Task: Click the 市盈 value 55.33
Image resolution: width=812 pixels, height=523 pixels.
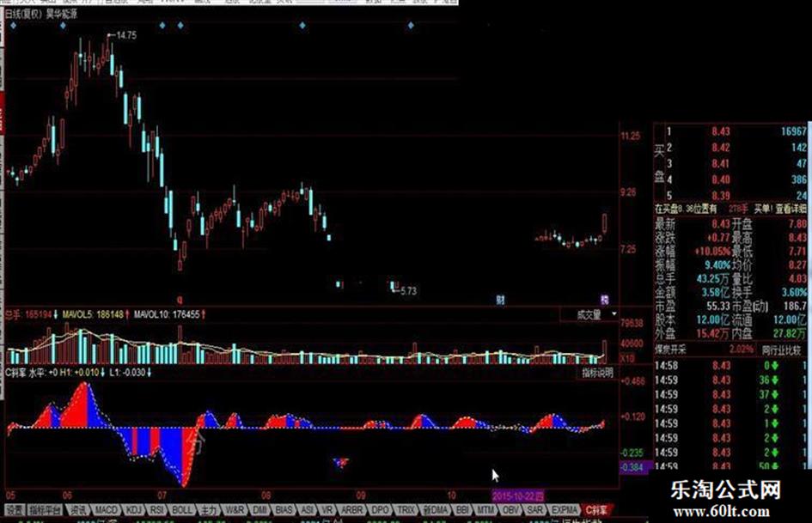Action: (x=718, y=306)
